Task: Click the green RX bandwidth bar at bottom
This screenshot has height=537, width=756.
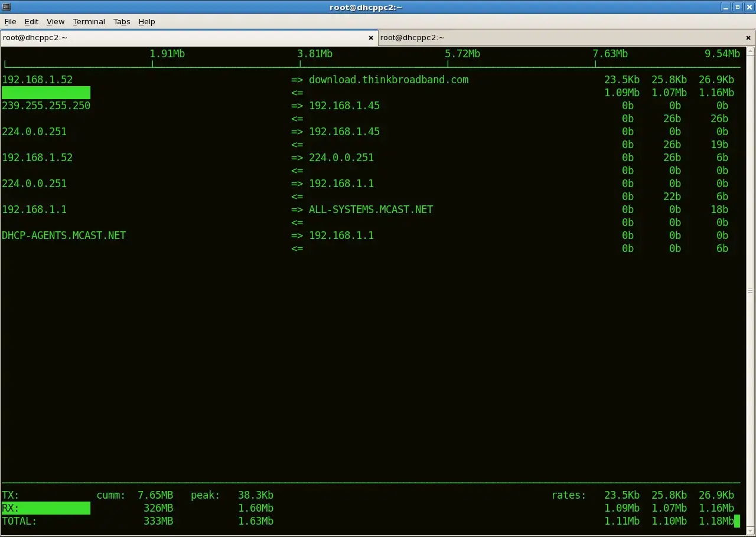Action: (x=46, y=508)
